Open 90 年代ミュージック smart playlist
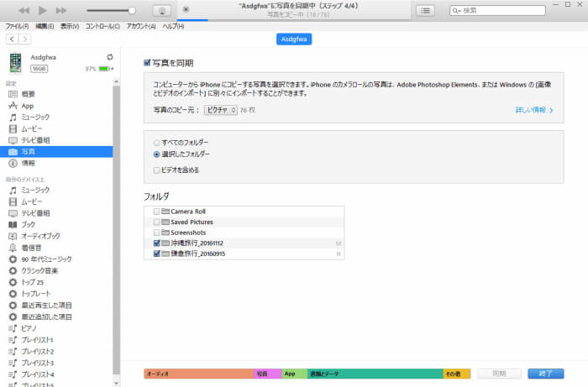588x387 pixels. [56, 259]
